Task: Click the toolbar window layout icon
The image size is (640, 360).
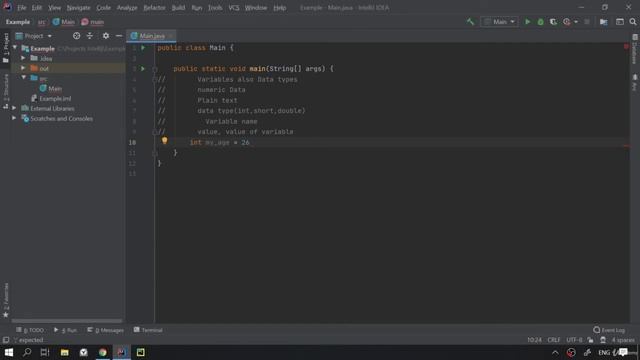Action: tap(620, 22)
